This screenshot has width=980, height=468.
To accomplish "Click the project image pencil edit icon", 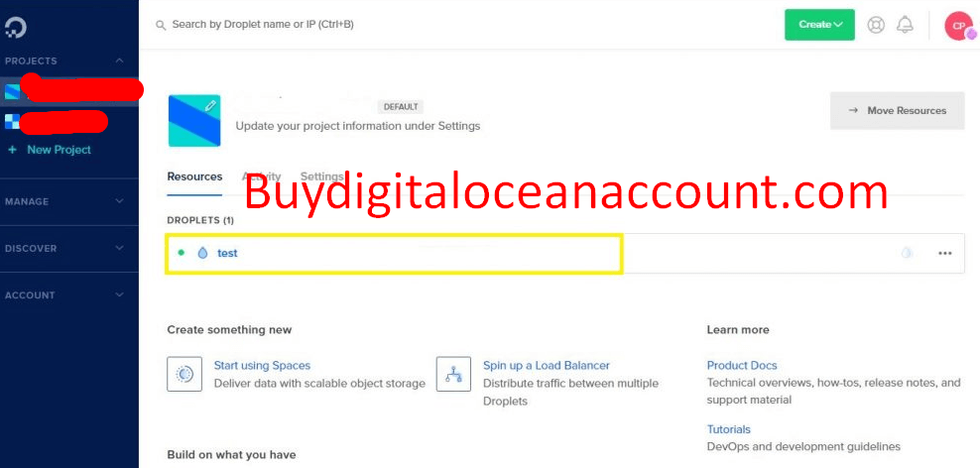I will click(210, 106).
